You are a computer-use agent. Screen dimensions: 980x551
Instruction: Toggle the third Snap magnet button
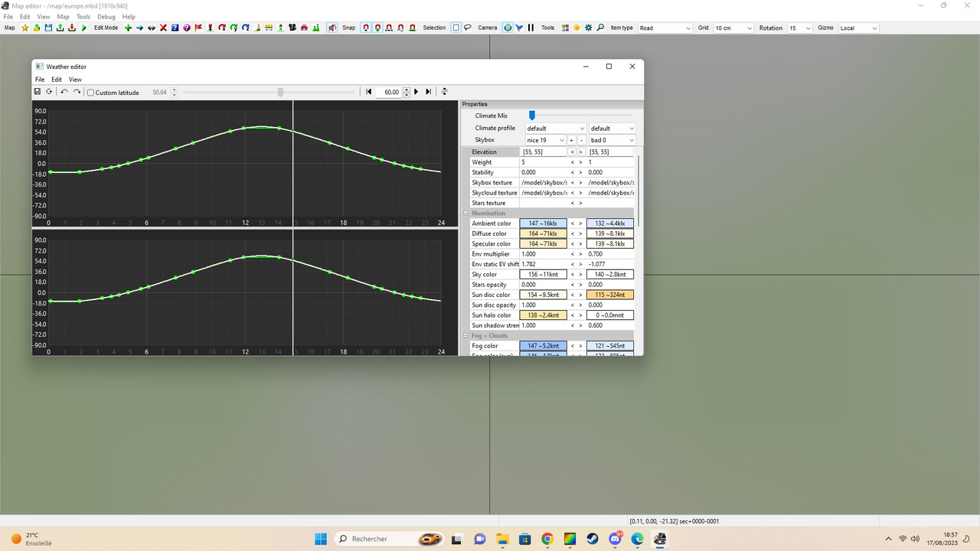[x=389, y=28]
